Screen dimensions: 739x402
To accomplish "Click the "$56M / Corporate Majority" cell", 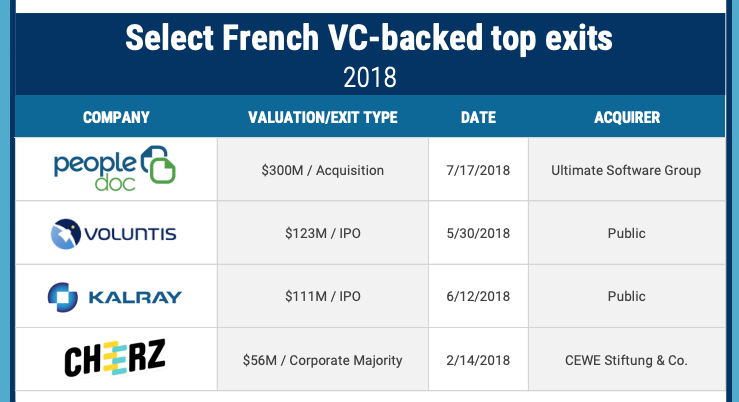I will 322,359.
